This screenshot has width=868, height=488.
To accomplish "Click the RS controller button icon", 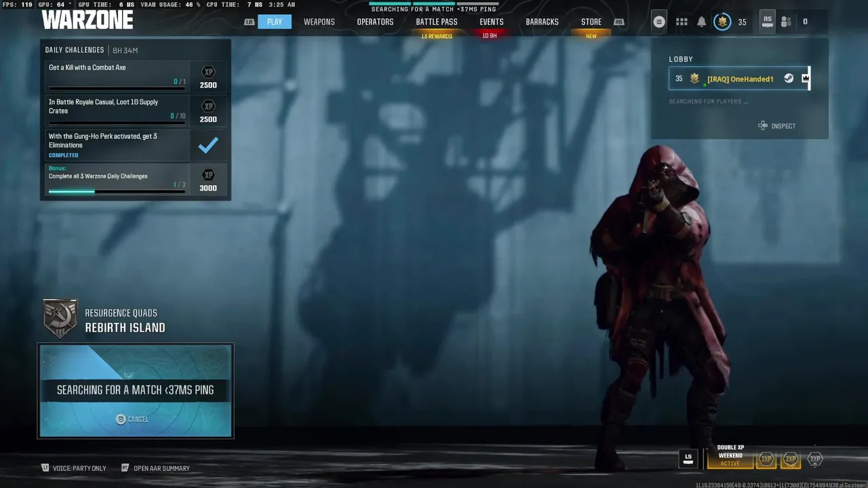I will click(x=767, y=21).
